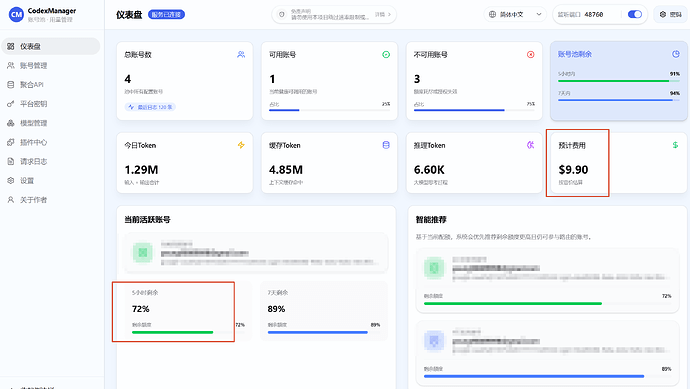Viewport: 690px width, 389px height.
Task: Click the 插件中心 plugin icon
Action: pyautogui.click(x=11, y=142)
